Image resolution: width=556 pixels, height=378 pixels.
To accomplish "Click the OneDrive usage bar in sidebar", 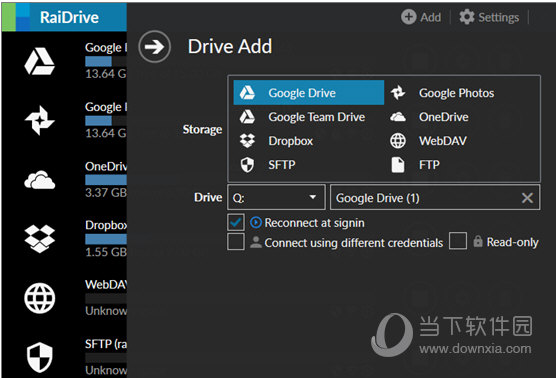I will pyautogui.click(x=106, y=180).
